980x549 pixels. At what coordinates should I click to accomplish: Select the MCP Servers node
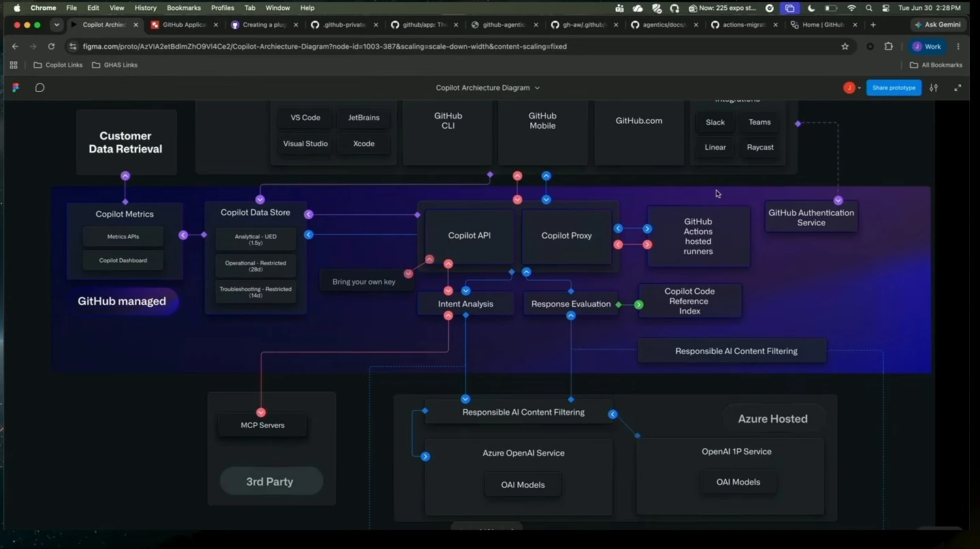pos(262,425)
